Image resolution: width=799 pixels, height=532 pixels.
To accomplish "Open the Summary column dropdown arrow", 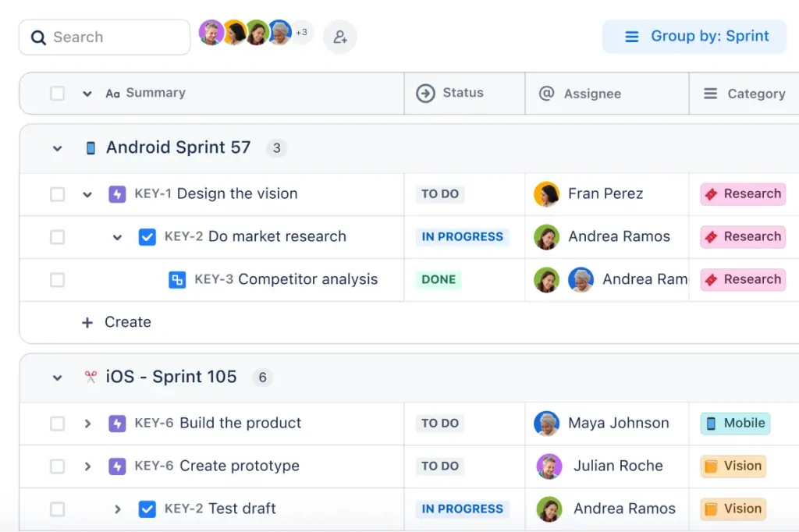I will (x=87, y=93).
